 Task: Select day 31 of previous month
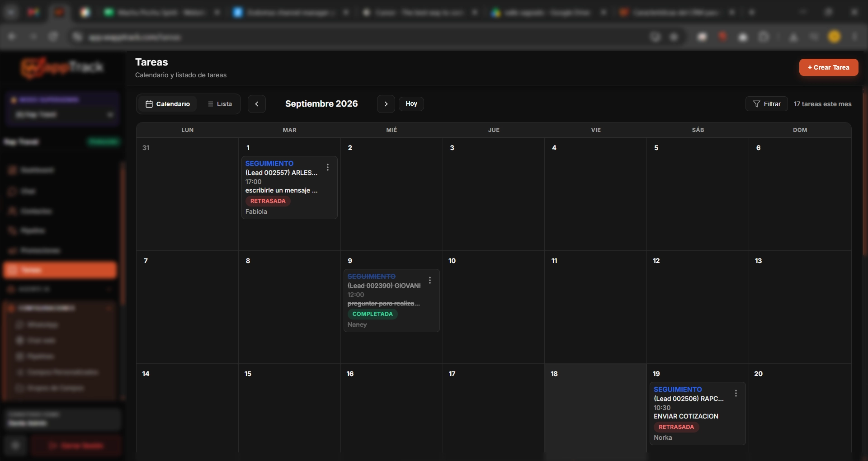point(187,194)
